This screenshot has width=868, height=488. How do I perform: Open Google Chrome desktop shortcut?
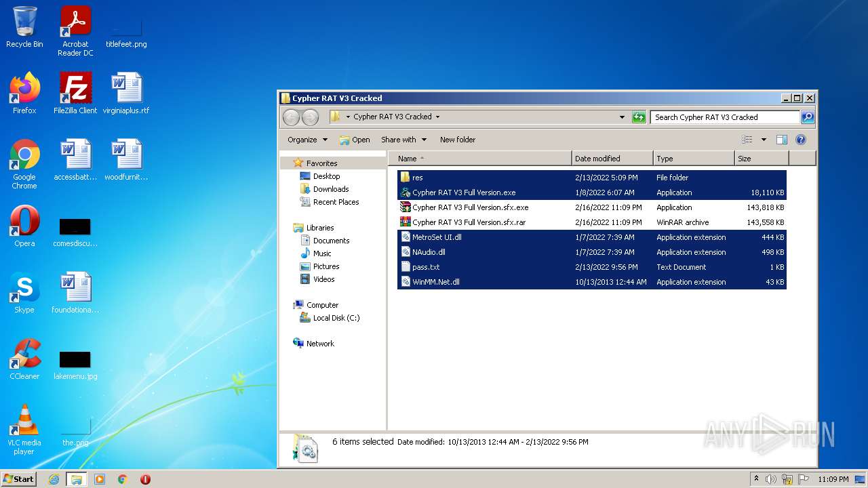pyautogui.click(x=24, y=164)
